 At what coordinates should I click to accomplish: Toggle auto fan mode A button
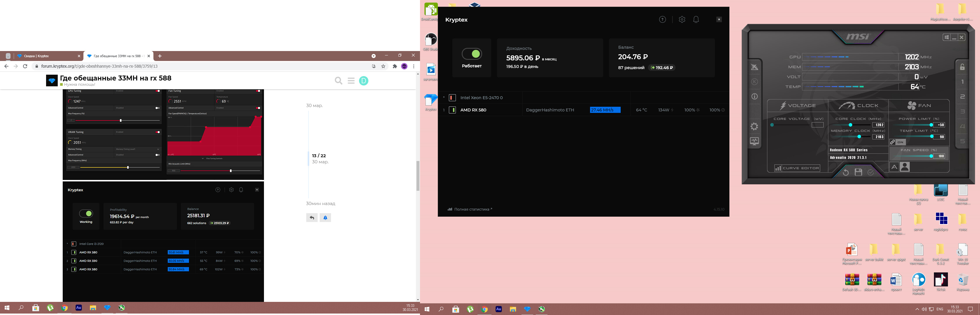click(x=894, y=167)
